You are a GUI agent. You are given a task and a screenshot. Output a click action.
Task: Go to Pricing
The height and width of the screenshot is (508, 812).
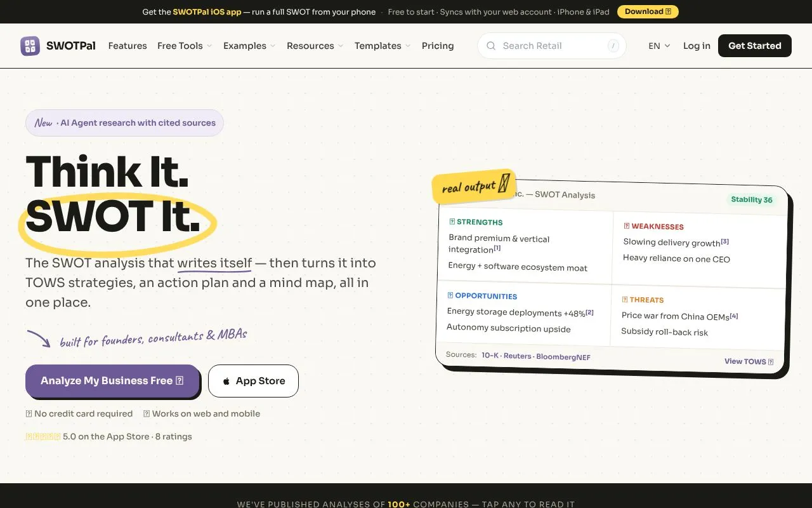(x=438, y=46)
